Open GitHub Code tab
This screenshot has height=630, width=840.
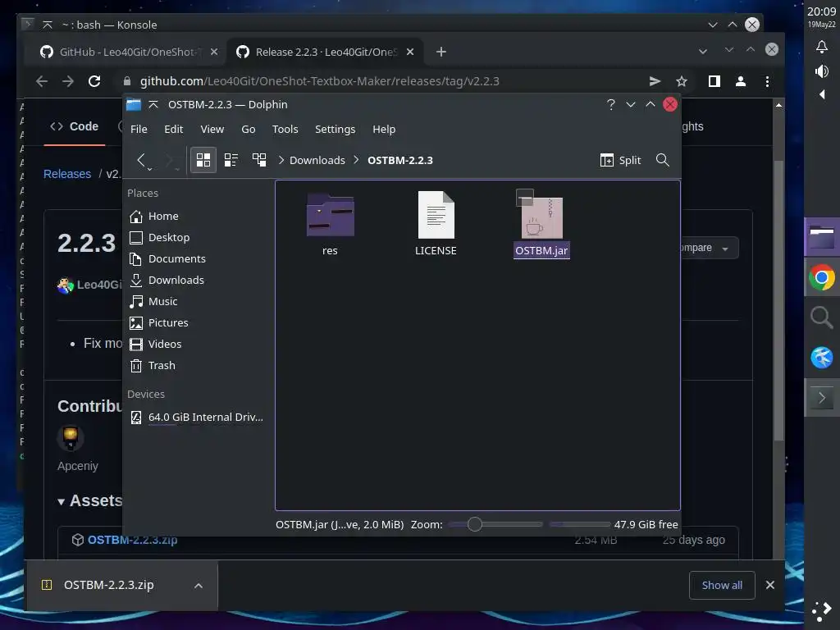tap(75, 126)
